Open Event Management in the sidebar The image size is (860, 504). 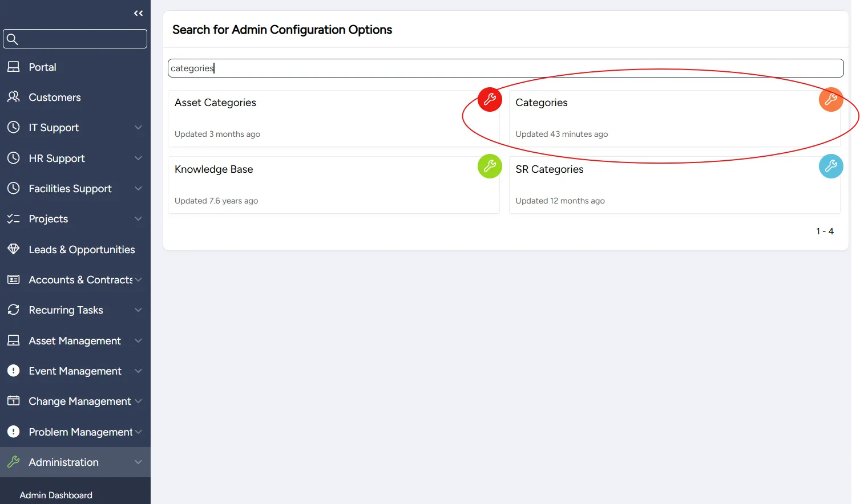[x=75, y=371]
